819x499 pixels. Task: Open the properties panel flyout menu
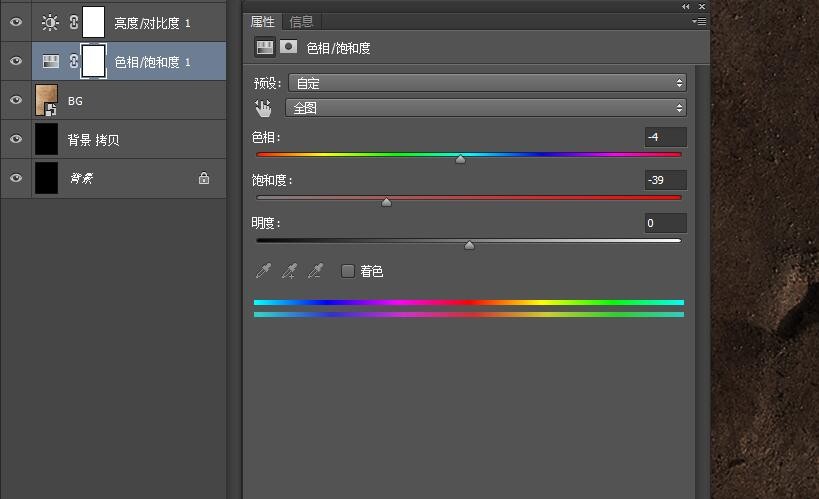[698, 21]
